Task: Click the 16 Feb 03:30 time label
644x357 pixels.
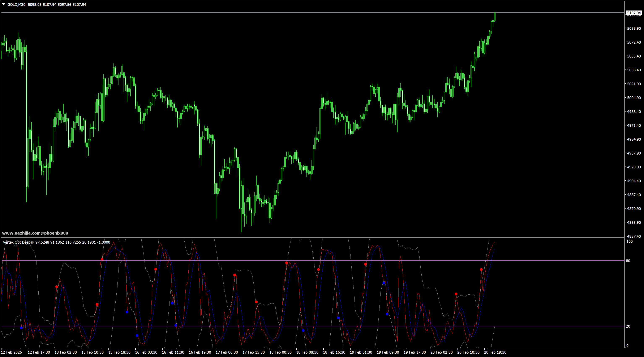Action: click(x=146, y=352)
